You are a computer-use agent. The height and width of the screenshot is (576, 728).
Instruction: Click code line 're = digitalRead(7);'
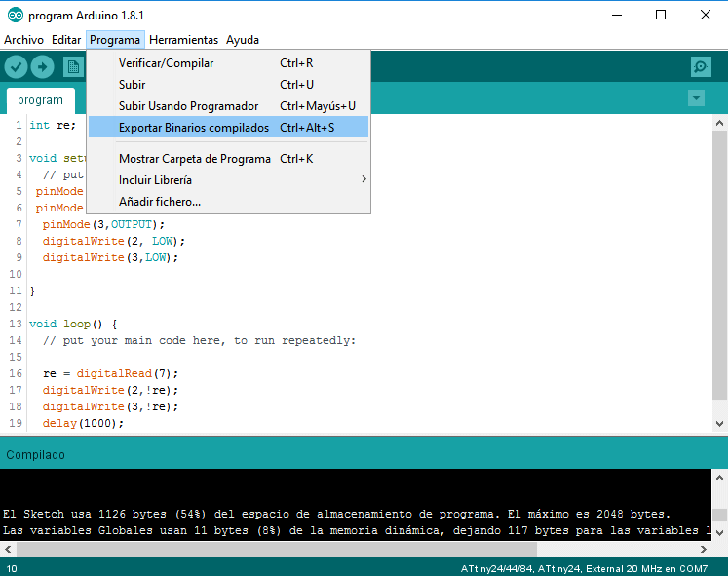point(110,373)
